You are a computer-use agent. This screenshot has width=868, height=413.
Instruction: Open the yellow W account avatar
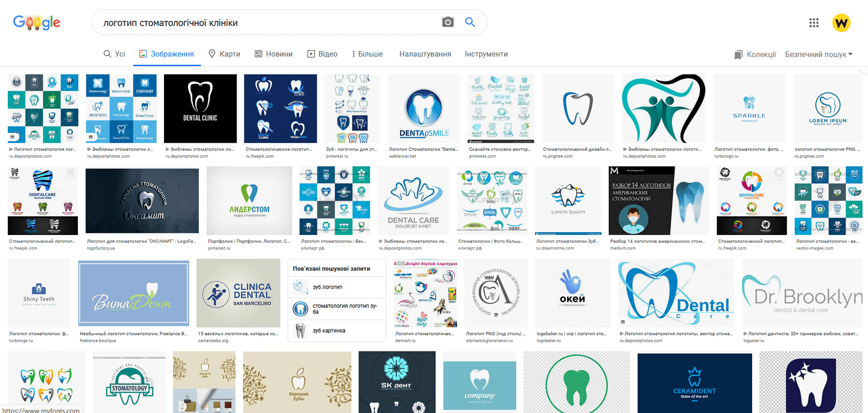pos(841,22)
